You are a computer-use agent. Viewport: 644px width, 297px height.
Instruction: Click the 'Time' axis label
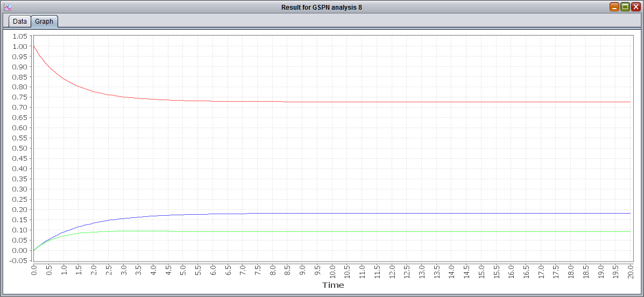pos(333,285)
